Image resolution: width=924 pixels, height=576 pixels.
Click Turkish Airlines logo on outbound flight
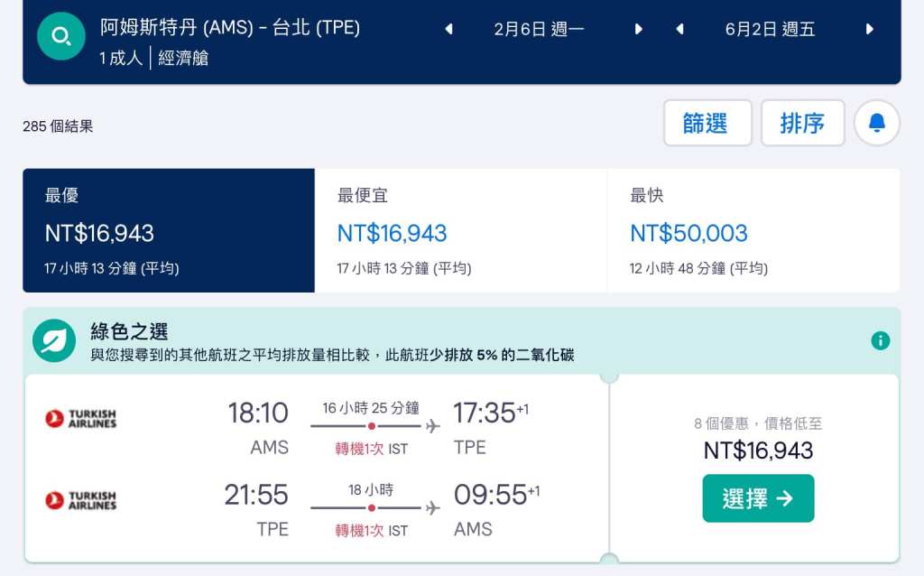click(x=81, y=419)
